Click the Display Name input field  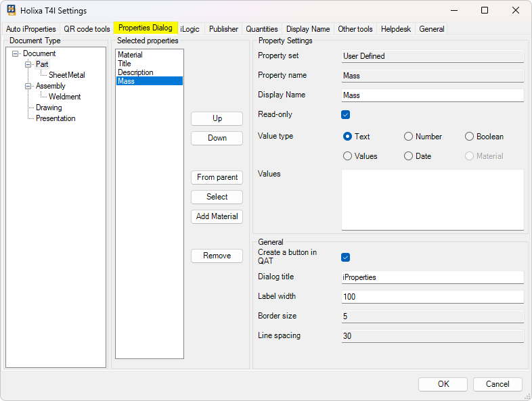point(432,95)
